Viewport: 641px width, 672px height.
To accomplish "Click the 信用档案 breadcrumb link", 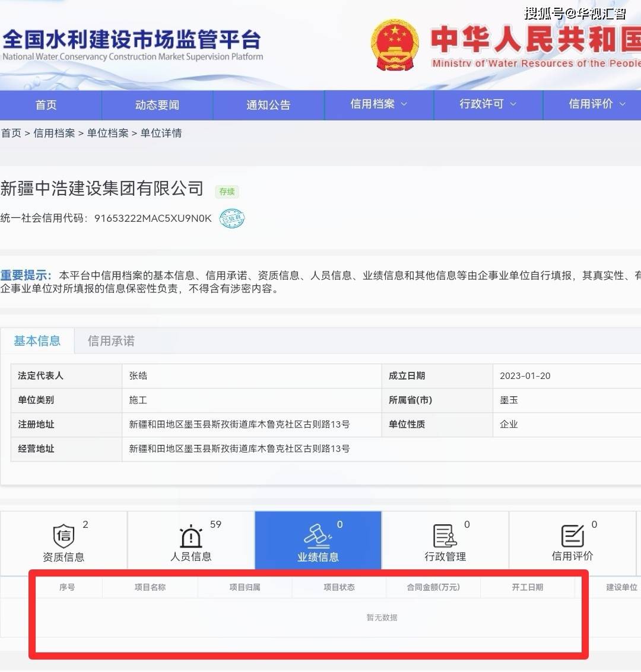I will point(54,133).
